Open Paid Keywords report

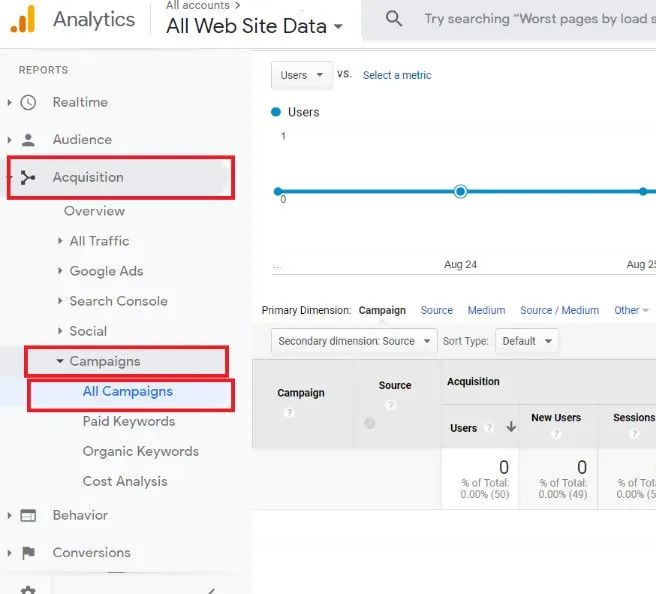tap(128, 421)
